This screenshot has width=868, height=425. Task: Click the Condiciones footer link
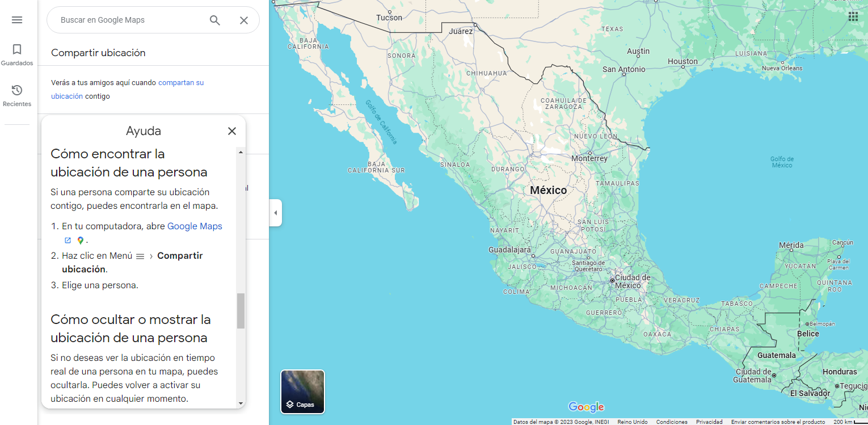click(672, 422)
